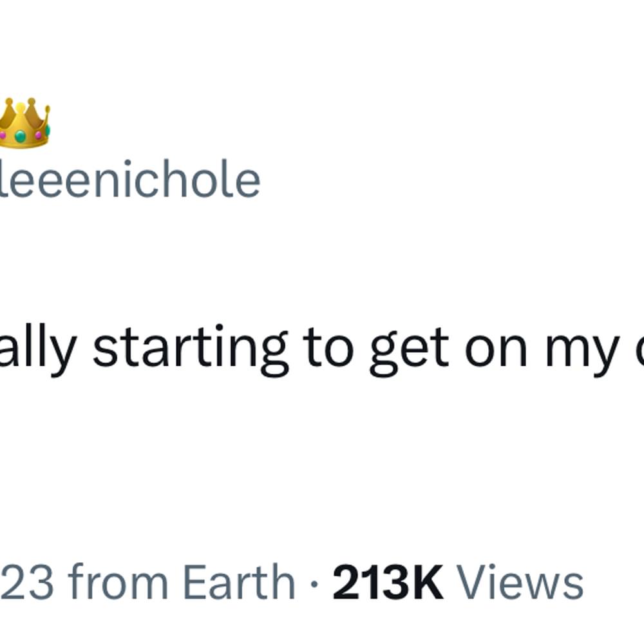Click the partial word "ally" in tweet
The image size is (644, 644).
[38, 350]
